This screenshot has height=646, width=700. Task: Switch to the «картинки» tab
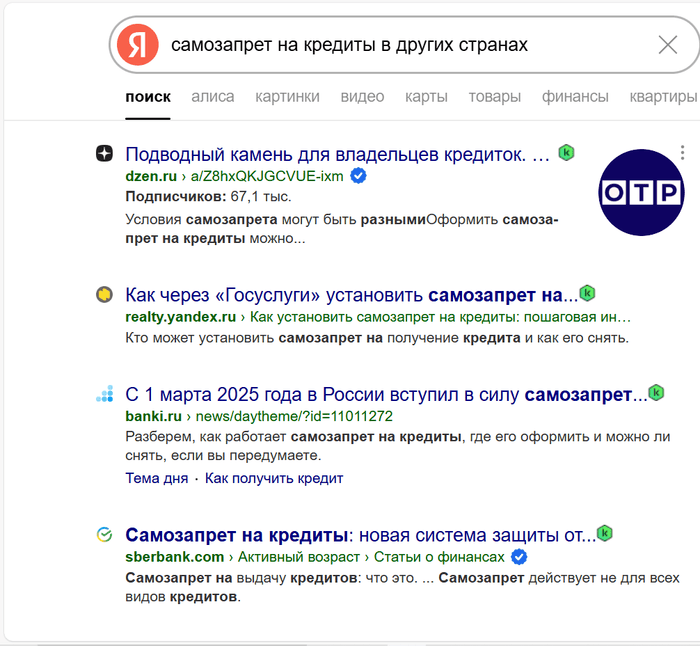click(287, 97)
